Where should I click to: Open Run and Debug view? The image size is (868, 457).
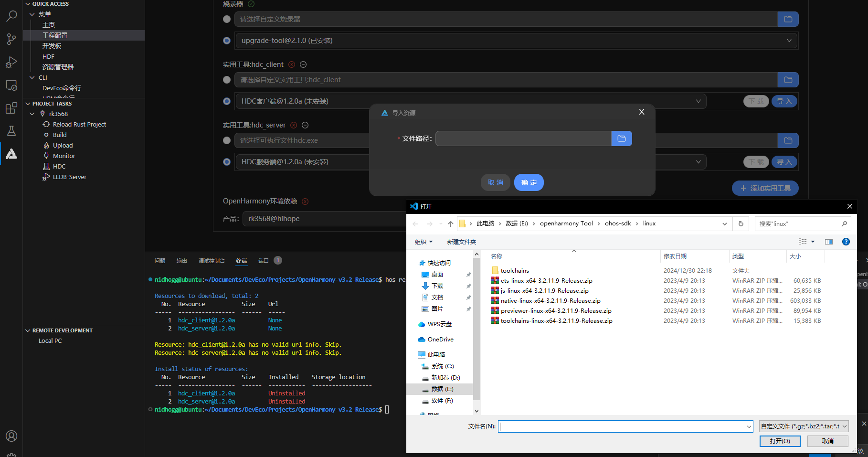coord(11,62)
